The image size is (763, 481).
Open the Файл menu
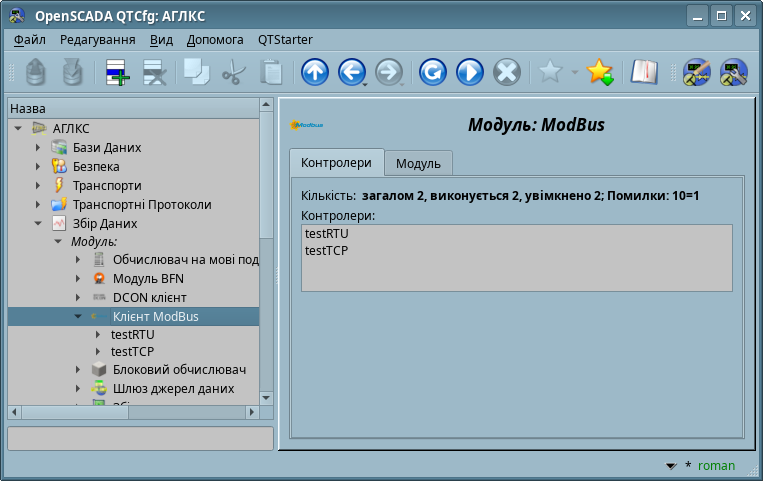29,40
